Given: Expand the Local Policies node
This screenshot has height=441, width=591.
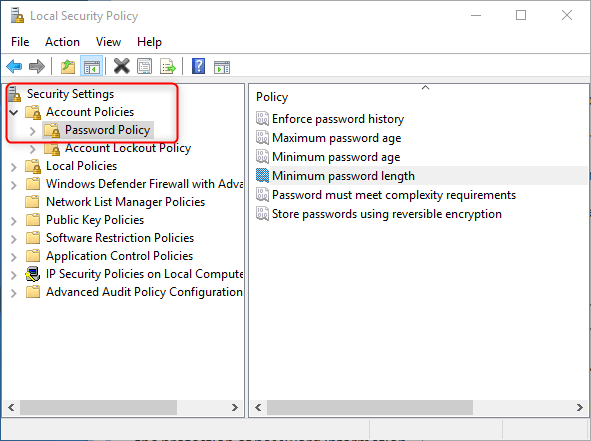Looking at the screenshot, I should click(x=14, y=167).
